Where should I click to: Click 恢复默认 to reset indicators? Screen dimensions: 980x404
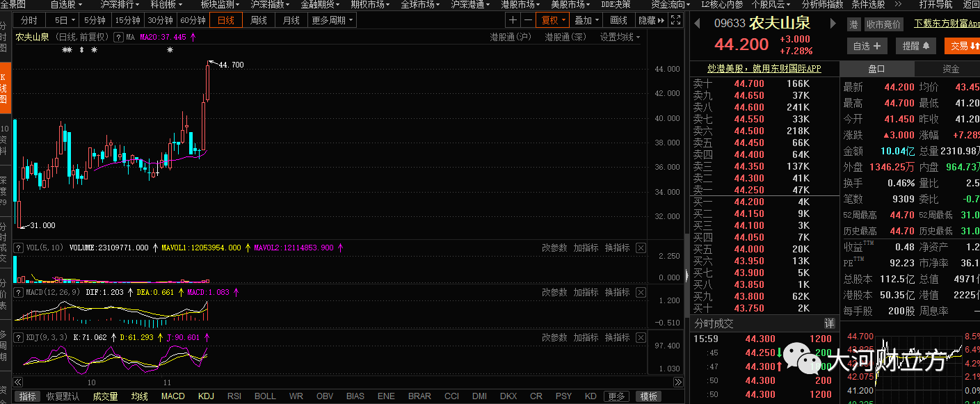click(x=63, y=396)
